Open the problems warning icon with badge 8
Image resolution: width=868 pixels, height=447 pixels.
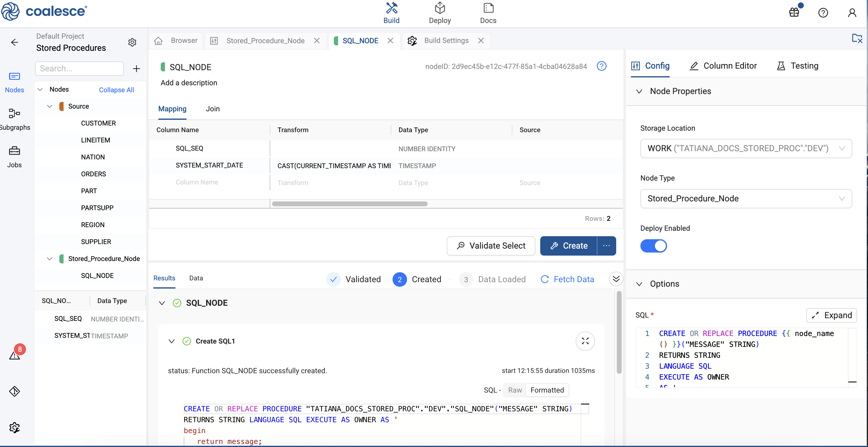point(15,354)
